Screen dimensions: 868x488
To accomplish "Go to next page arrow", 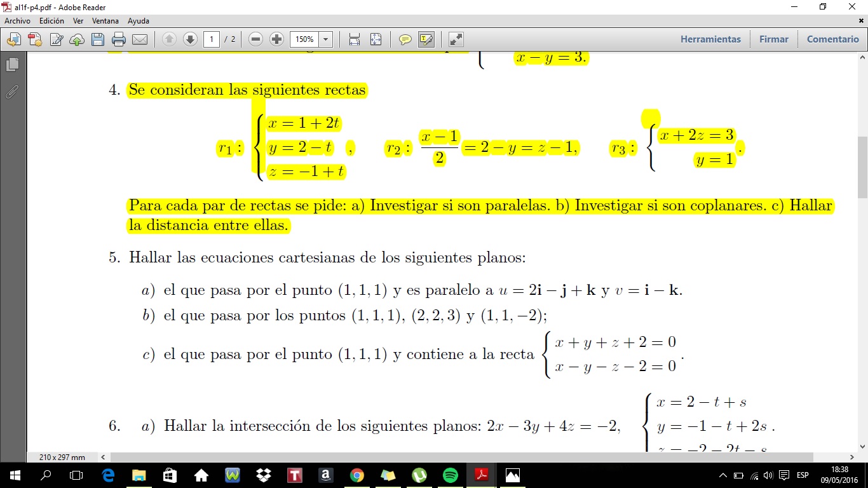I will pyautogui.click(x=190, y=39).
